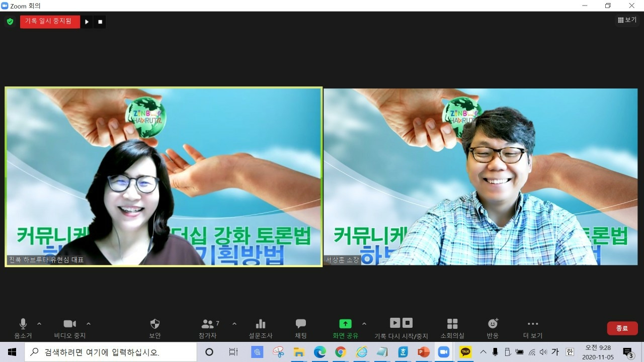Open the notepad-style app on taskbar
The height and width of the screenshot is (362, 644).
(x=382, y=352)
